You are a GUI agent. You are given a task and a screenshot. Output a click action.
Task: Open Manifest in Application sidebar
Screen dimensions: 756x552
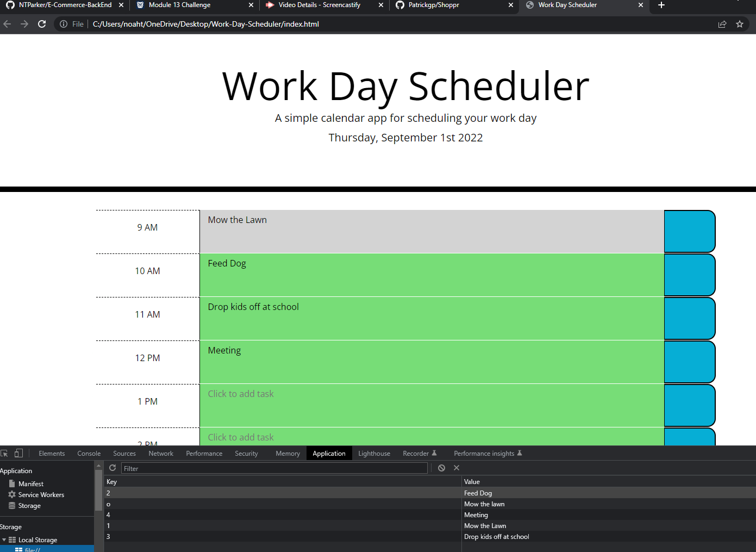[x=31, y=483]
